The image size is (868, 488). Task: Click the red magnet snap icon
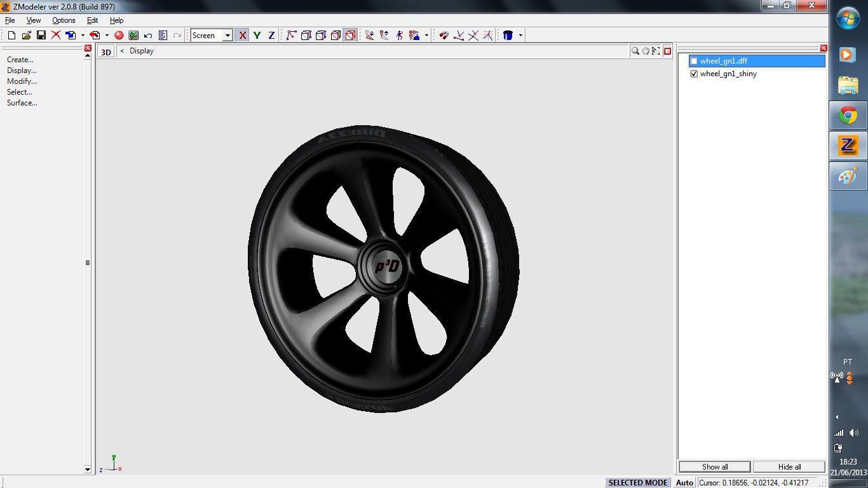[444, 36]
